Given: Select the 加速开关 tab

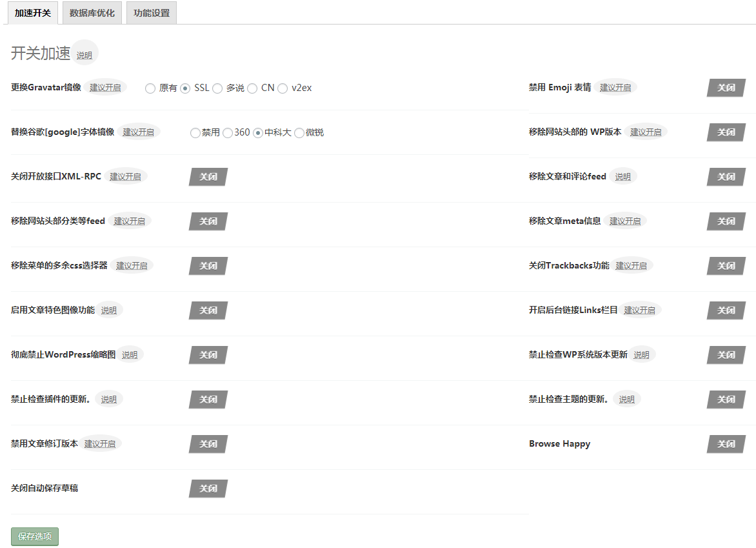Looking at the screenshot, I should tap(32, 13).
